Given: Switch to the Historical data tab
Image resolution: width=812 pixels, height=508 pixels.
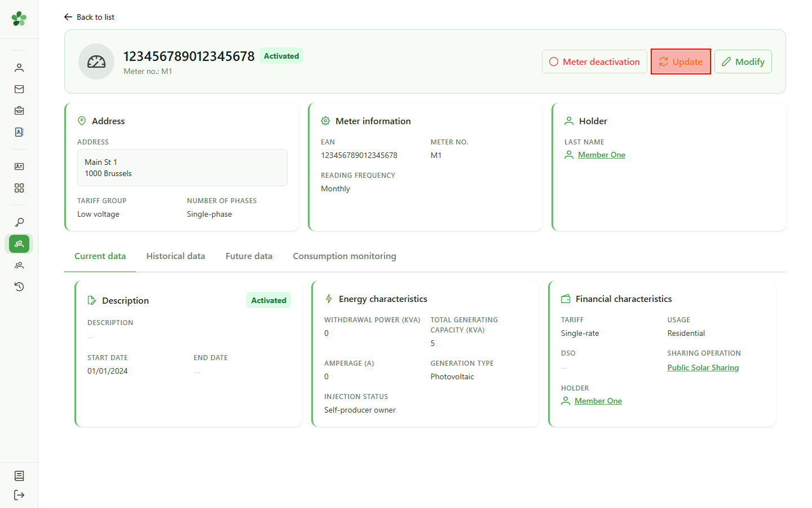Looking at the screenshot, I should pyautogui.click(x=176, y=256).
